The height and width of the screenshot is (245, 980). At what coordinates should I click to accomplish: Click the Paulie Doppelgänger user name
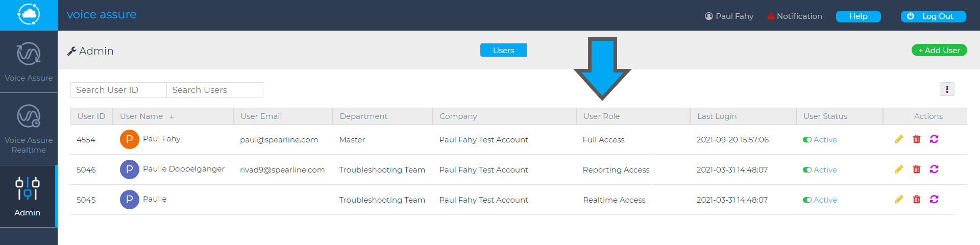point(184,169)
